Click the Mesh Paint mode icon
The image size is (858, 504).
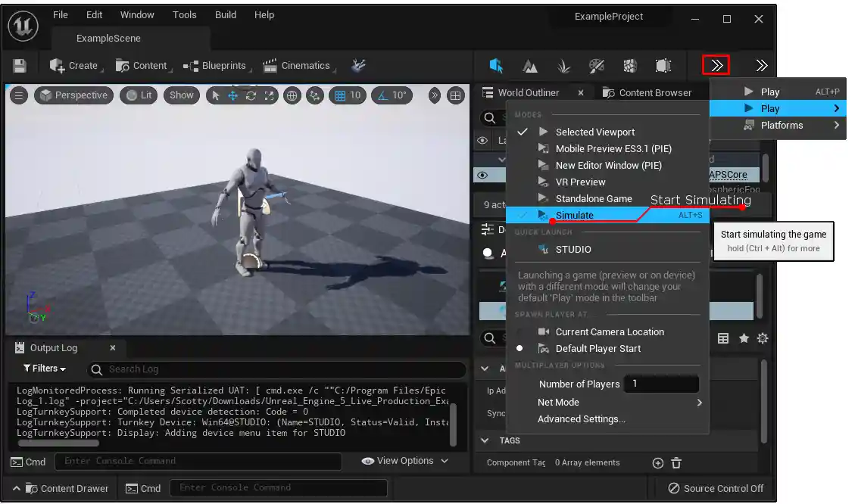pos(597,66)
